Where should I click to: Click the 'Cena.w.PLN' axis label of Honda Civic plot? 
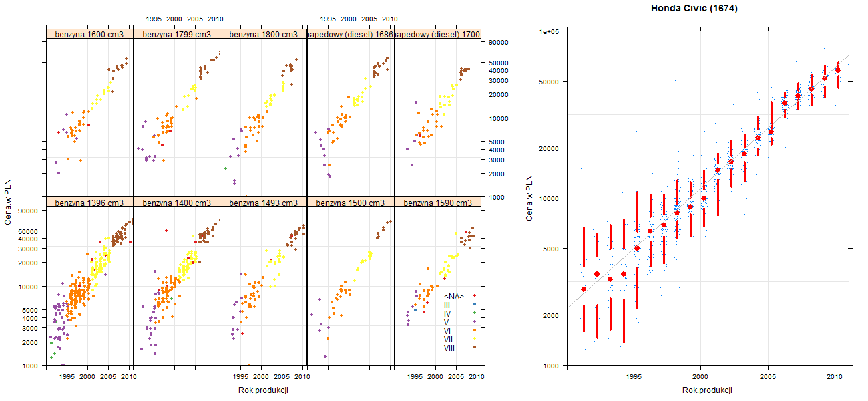(529, 198)
